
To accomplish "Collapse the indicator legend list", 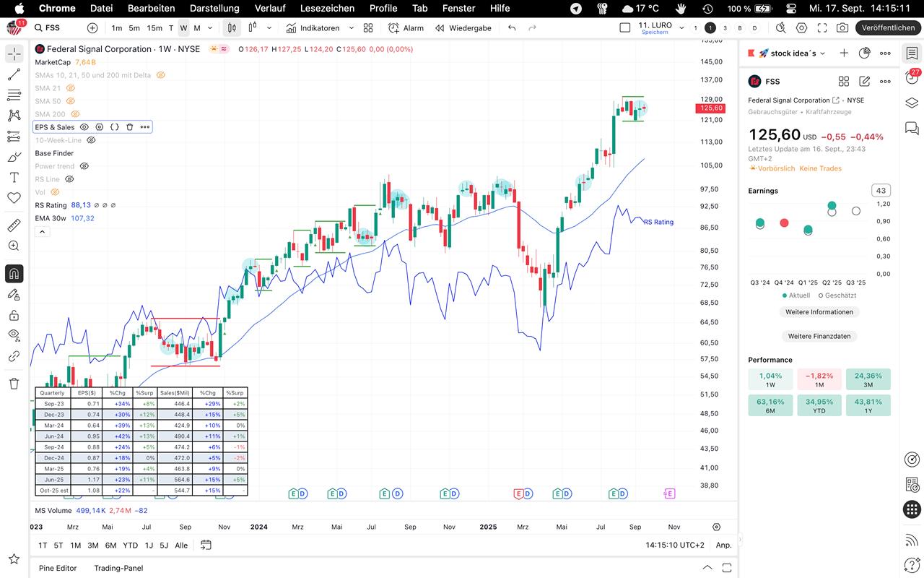I will tap(42, 232).
